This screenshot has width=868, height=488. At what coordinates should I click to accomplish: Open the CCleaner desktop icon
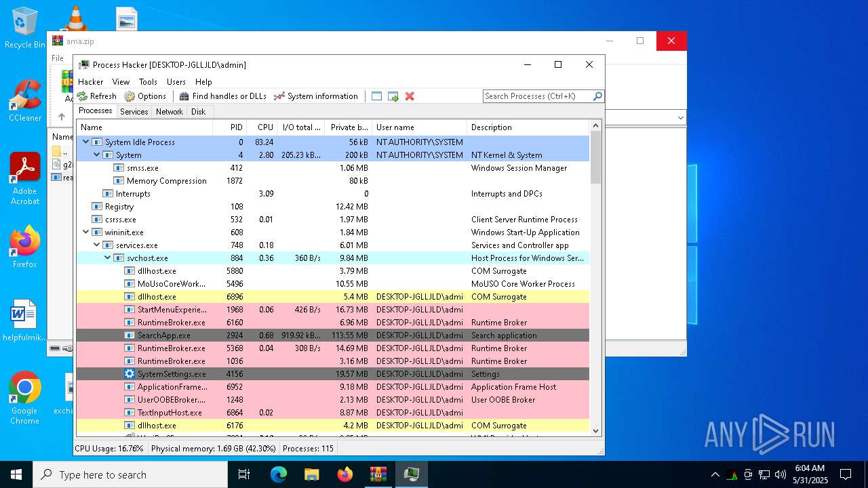point(25,100)
